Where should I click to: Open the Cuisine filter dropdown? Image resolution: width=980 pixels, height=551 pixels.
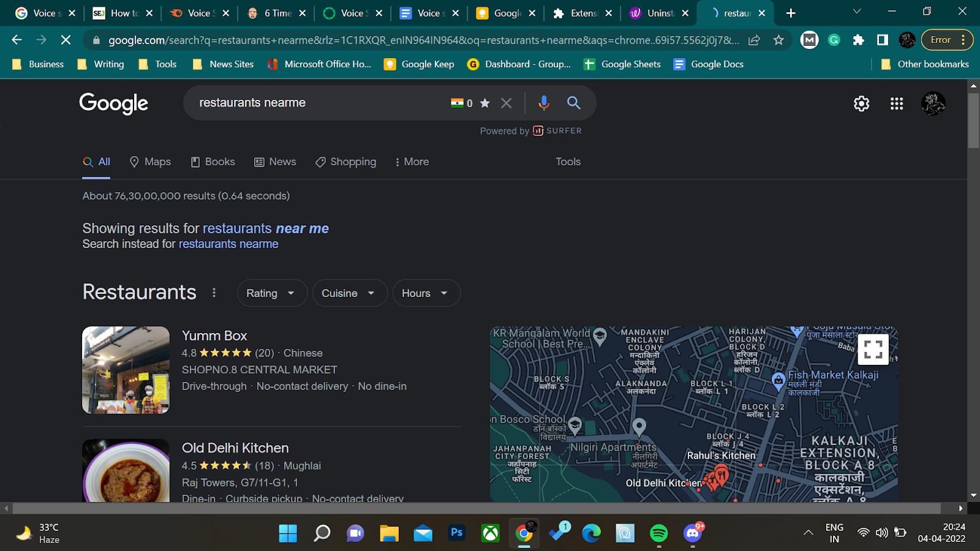tap(350, 293)
